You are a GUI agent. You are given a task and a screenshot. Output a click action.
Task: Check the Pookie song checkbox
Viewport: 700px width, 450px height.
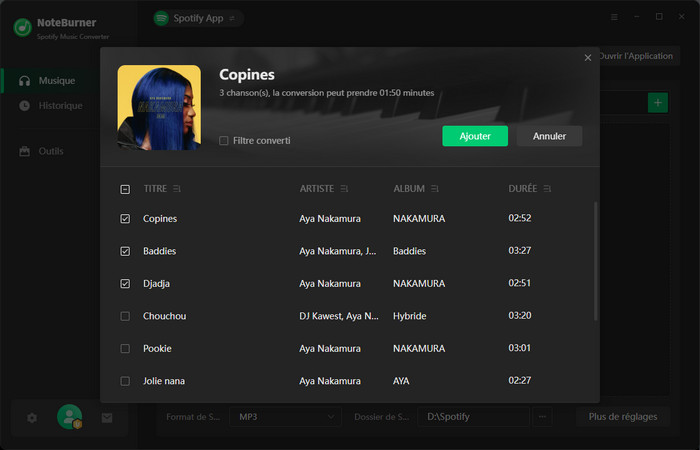point(125,349)
